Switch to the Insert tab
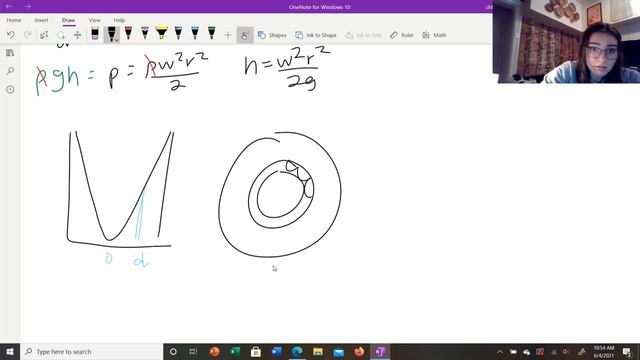The width and height of the screenshot is (640, 360). 41,20
